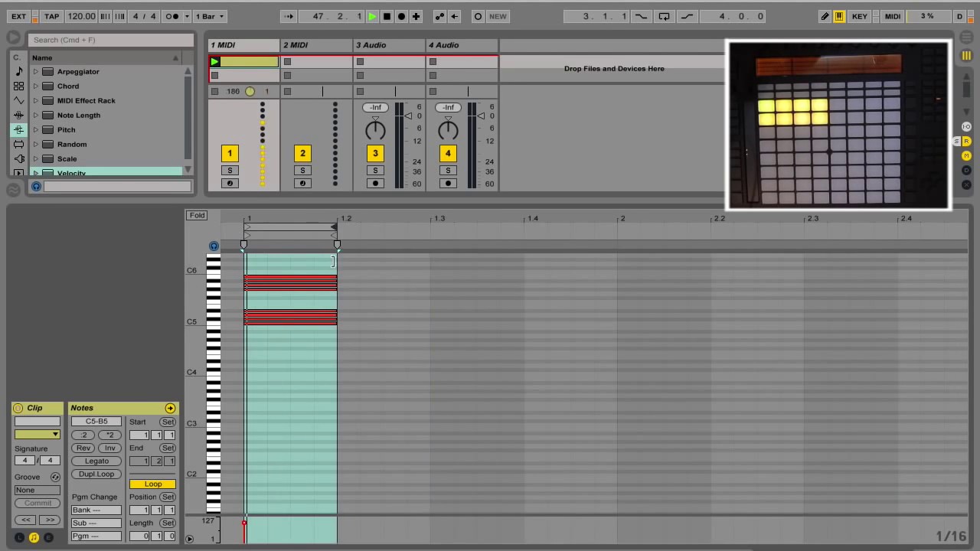
Task: Toggle track 1 activator button
Action: (x=229, y=153)
